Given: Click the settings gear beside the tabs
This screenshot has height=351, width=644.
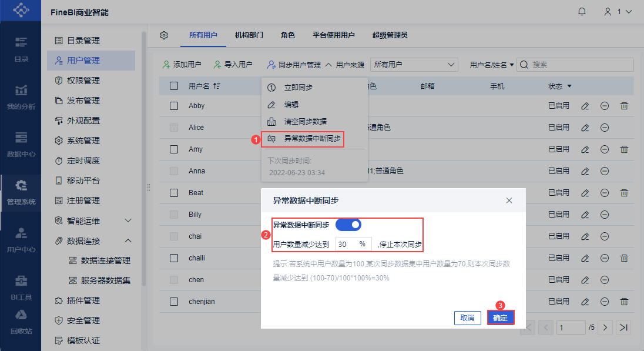Looking at the screenshot, I should coord(164,35).
